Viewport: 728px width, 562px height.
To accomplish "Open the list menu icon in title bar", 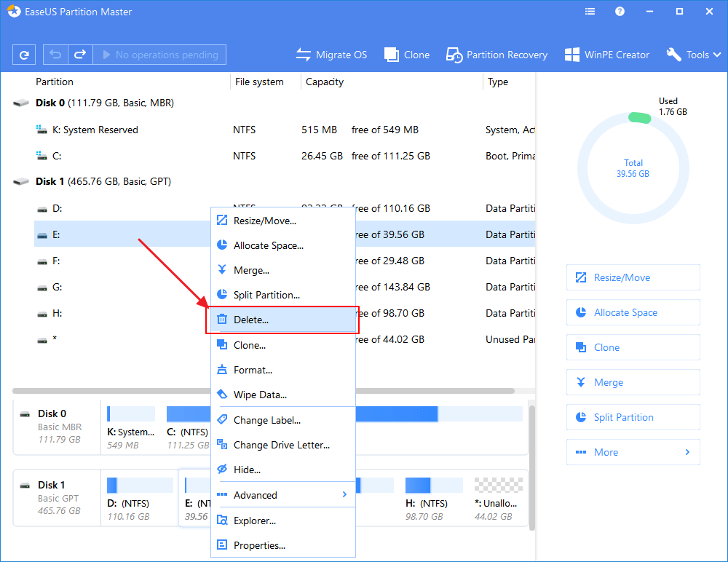I will coord(590,12).
